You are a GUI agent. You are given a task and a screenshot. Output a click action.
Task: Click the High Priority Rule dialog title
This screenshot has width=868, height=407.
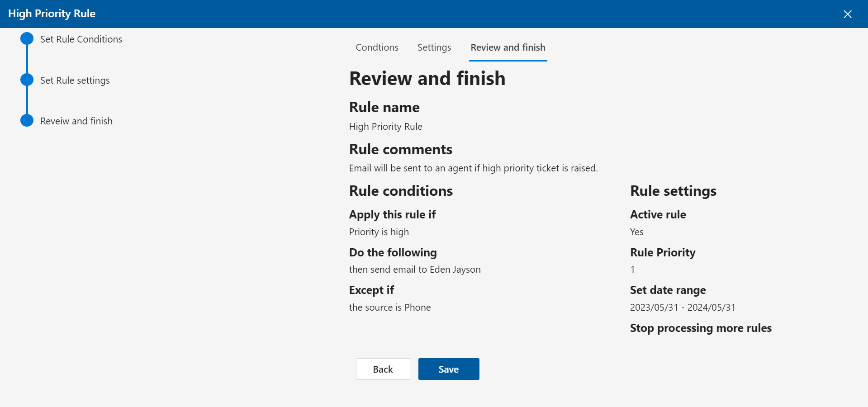pos(52,14)
